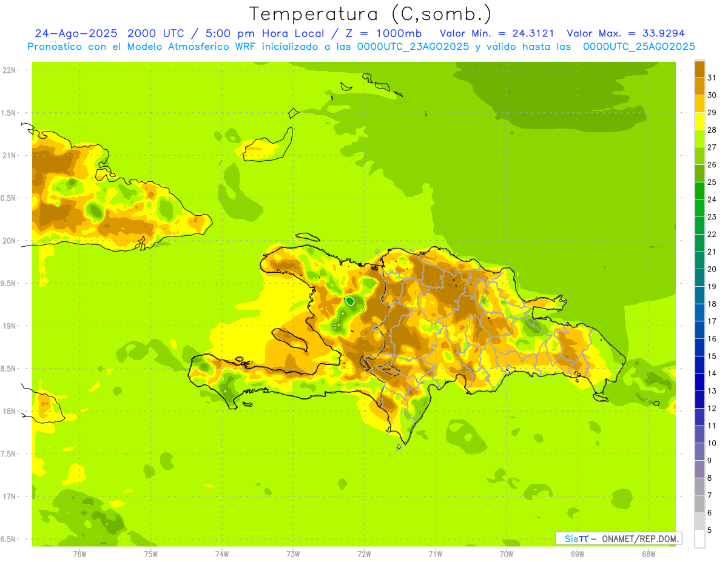Click the '7.5N' latitude axis label
Screen dimensions: 728x562
click(8, 454)
